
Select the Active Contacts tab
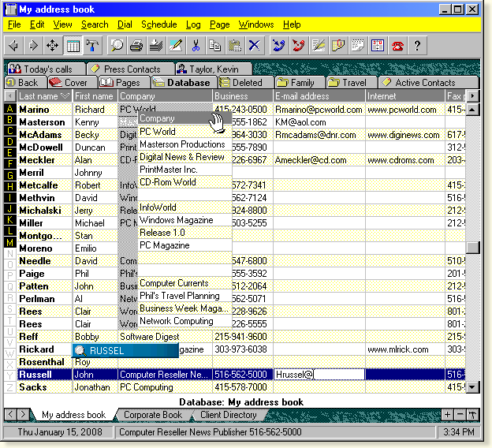tap(429, 83)
